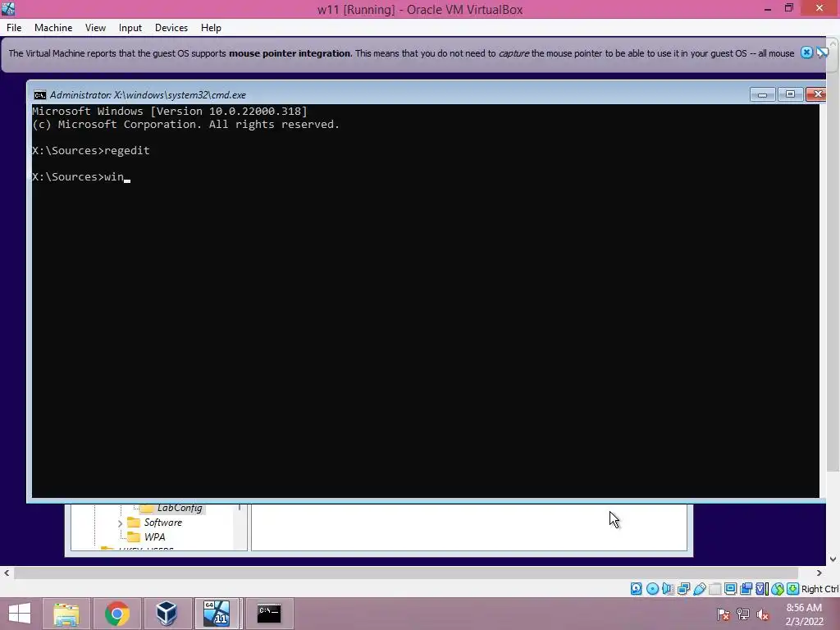The width and height of the screenshot is (840, 630).
Task: Open the Machine menu
Action: [x=53, y=28]
